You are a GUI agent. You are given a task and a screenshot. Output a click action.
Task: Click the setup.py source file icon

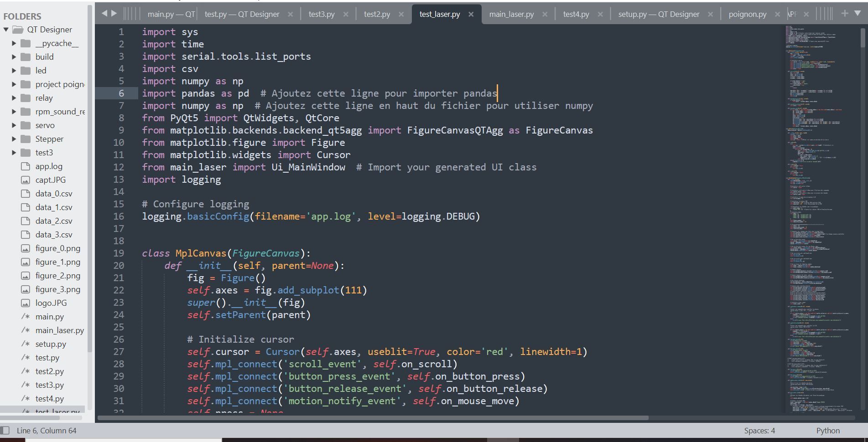26,344
